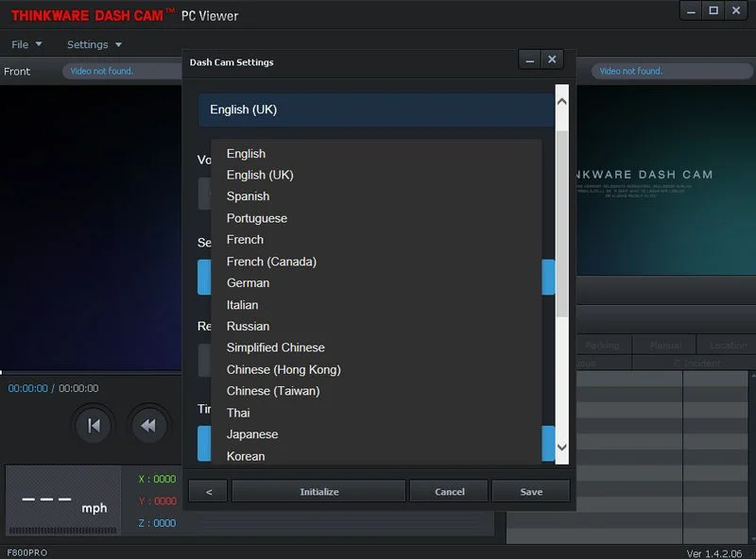Select German as the language
The height and width of the screenshot is (559, 756).
[x=248, y=283]
